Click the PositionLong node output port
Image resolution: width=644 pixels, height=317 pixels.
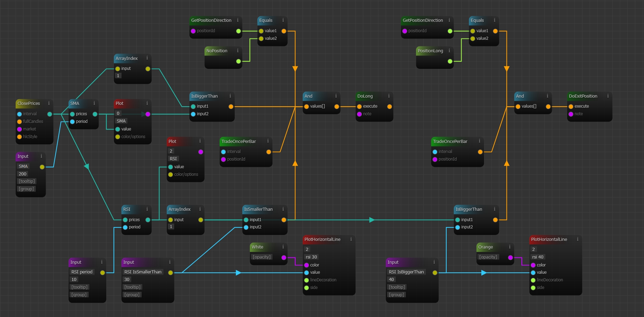pyautogui.click(x=450, y=61)
